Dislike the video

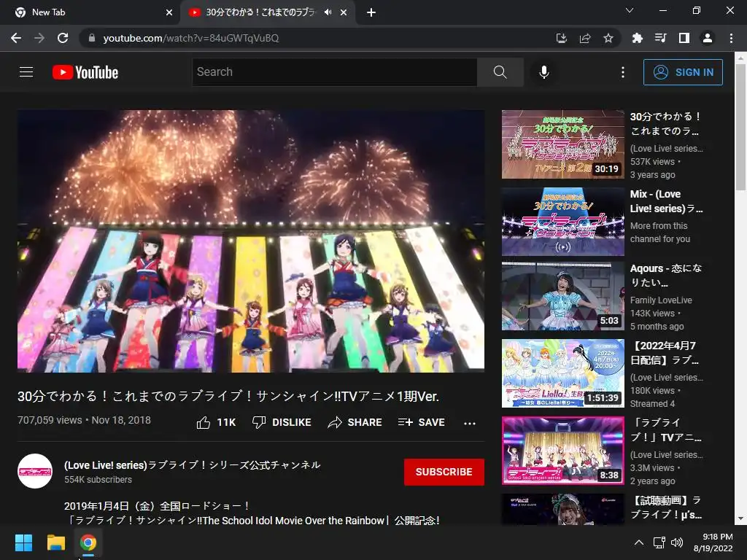click(282, 422)
